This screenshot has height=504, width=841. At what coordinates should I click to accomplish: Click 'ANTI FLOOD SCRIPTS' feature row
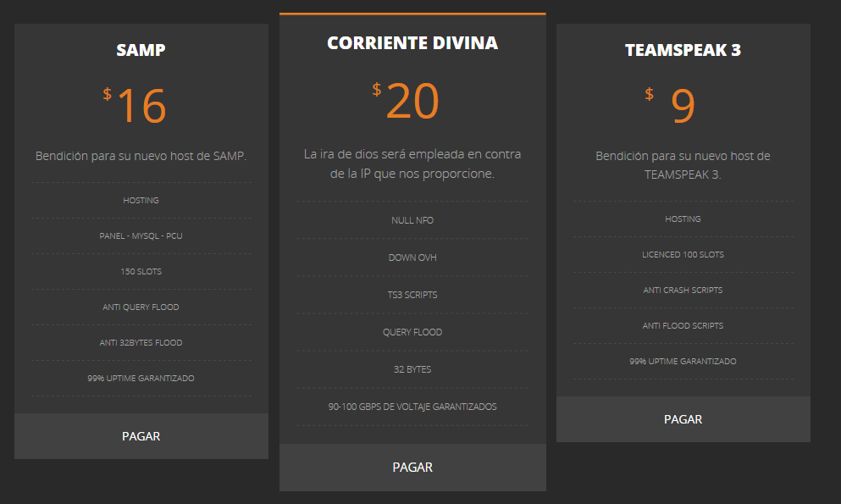[683, 325]
